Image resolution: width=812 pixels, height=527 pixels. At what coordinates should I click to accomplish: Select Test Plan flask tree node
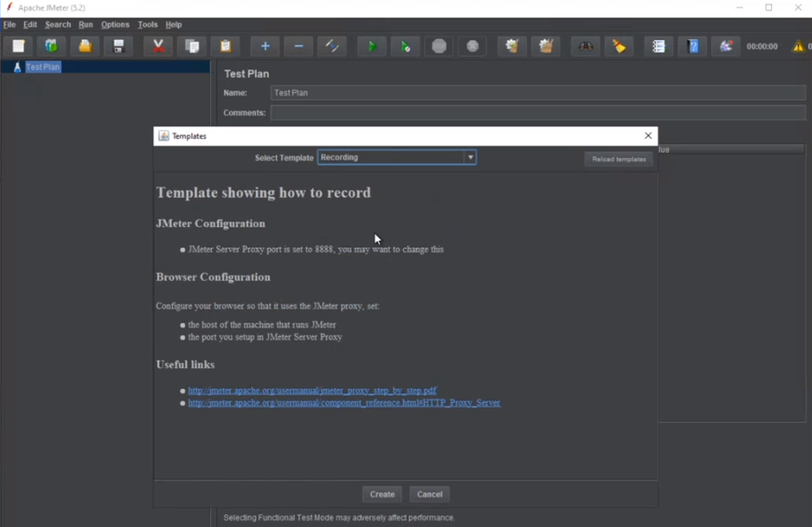click(x=37, y=67)
